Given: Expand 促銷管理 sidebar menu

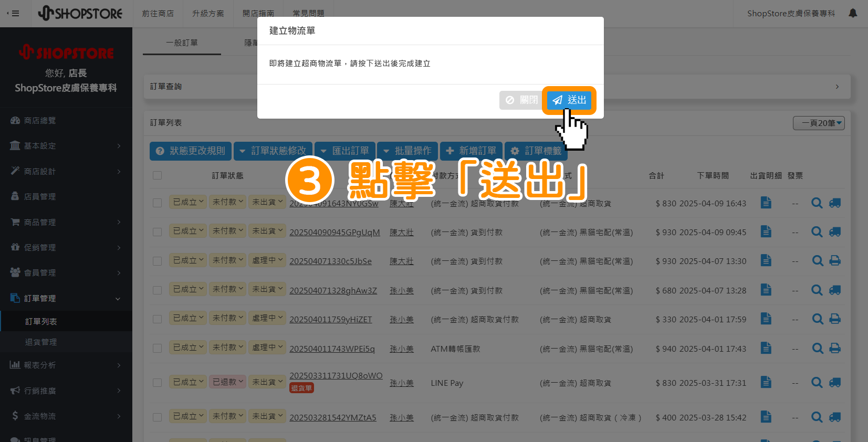Looking at the screenshot, I should pos(66,248).
